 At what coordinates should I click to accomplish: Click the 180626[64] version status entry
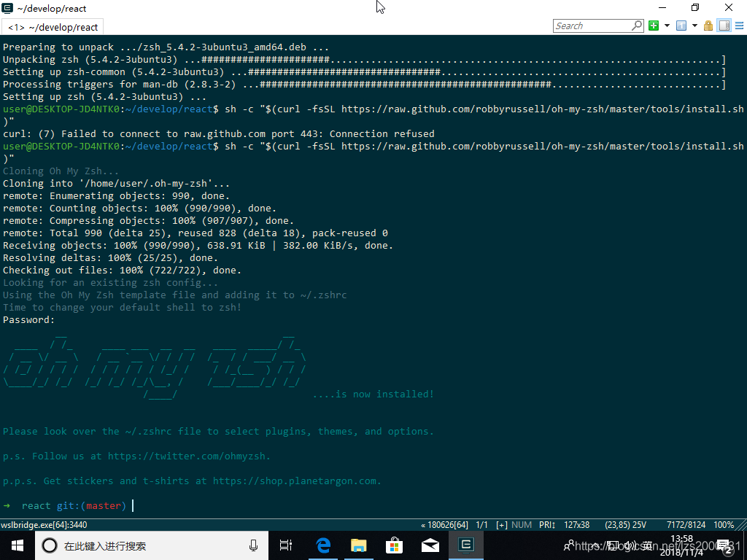[444, 525]
